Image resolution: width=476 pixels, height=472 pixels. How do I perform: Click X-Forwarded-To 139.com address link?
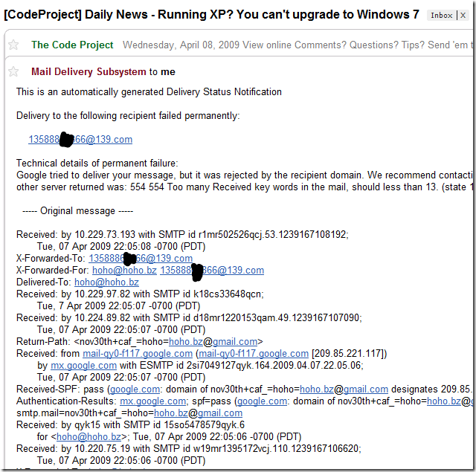click(x=141, y=258)
